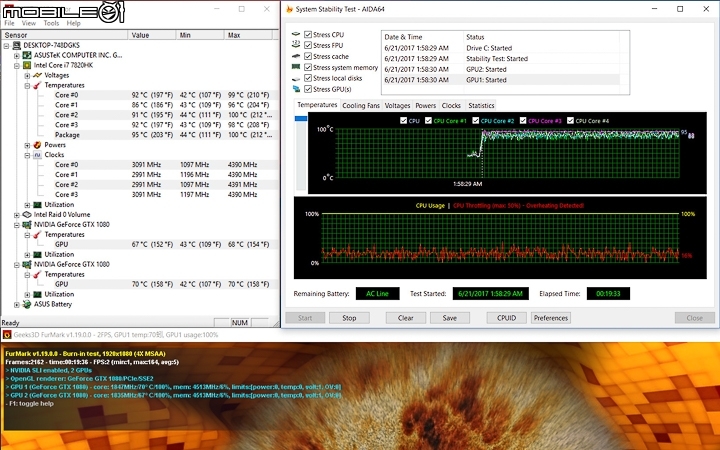Hide the CPU line in temperature graph
The image size is (720, 450).
pos(403,121)
